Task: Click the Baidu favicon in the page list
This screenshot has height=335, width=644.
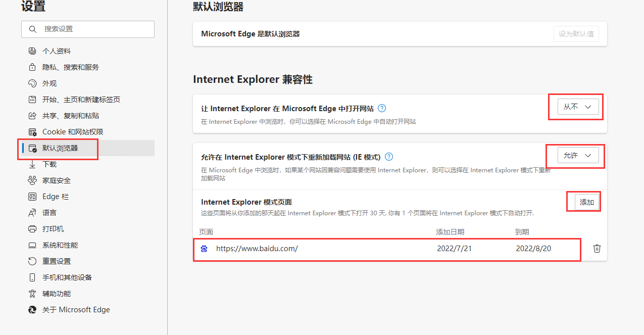Action: [x=204, y=249]
